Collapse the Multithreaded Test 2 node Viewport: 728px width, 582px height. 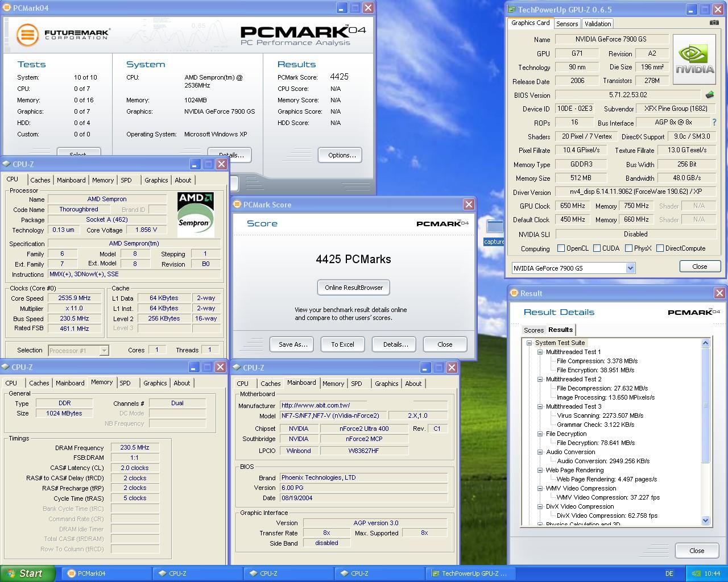tap(540, 379)
